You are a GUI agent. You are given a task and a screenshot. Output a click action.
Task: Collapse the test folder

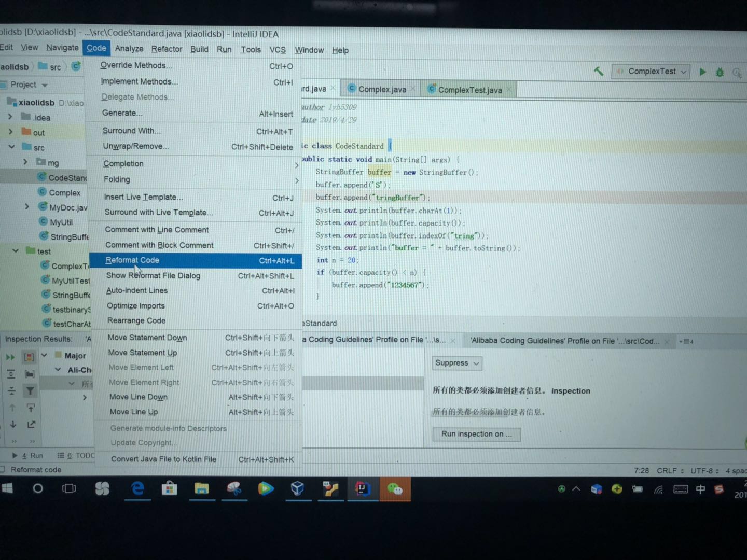(x=16, y=251)
